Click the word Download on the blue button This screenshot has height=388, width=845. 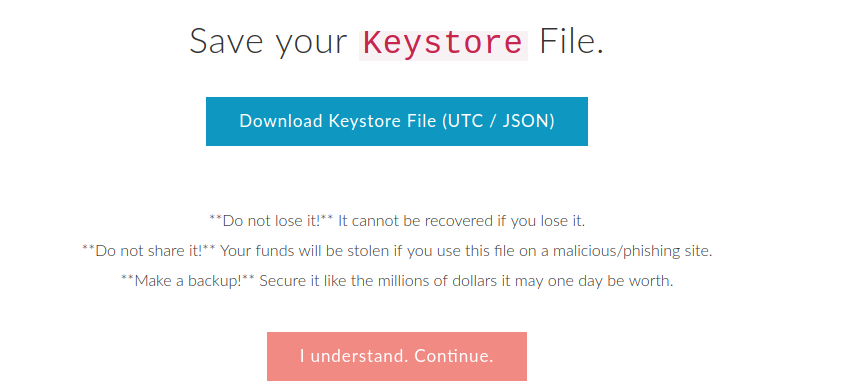click(281, 121)
